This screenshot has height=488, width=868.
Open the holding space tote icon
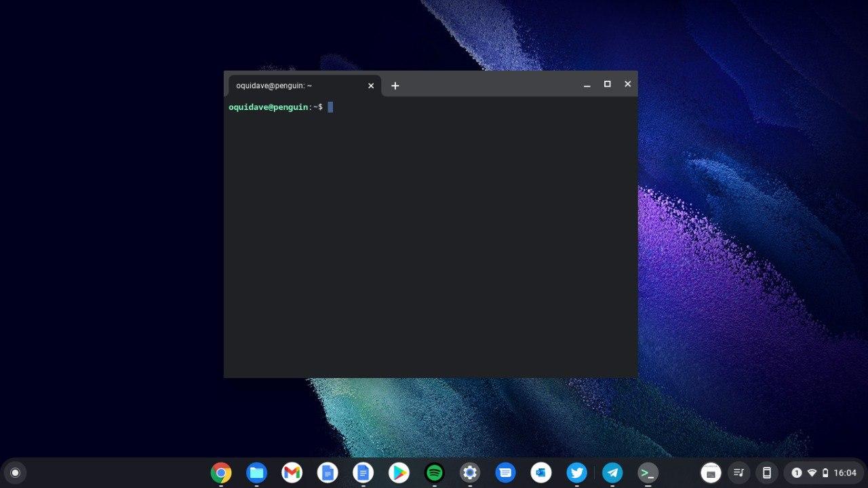coord(711,473)
